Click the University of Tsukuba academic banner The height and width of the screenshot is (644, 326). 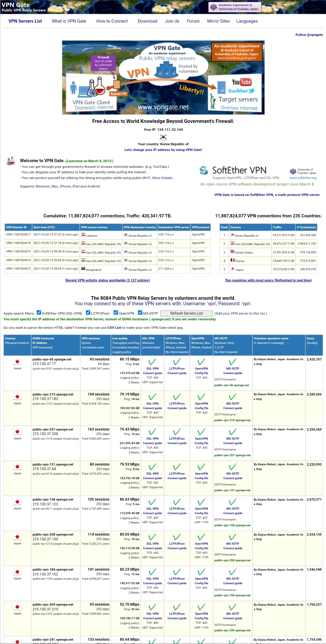click(235, 7)
